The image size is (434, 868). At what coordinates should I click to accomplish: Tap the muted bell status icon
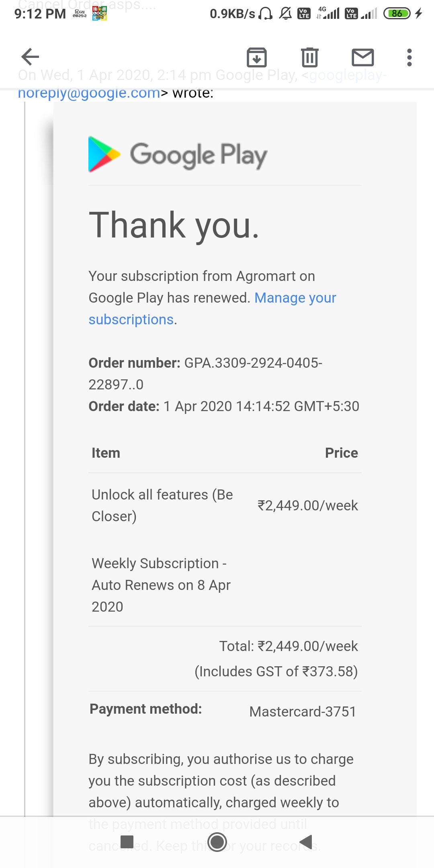(x=285, y=14)
